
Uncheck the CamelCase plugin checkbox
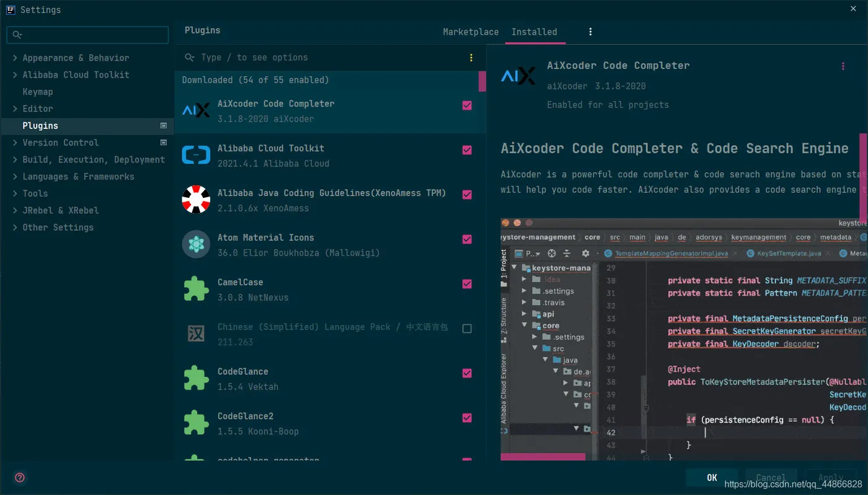(467, 284)
